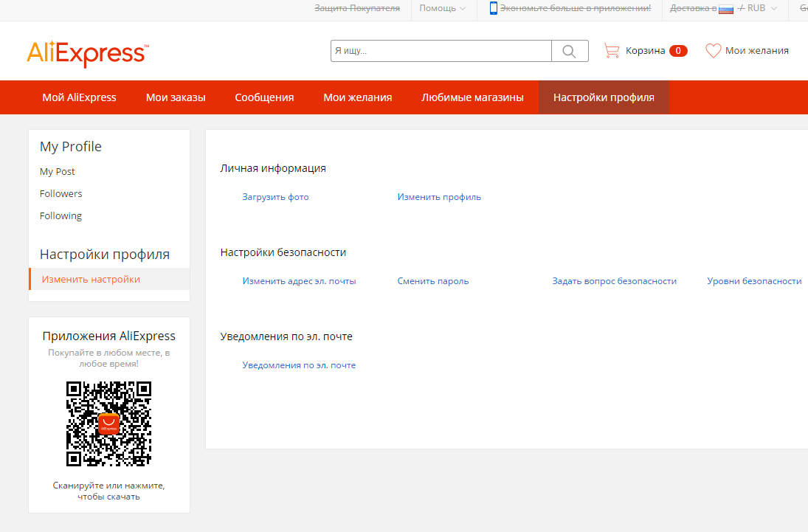Select the Настройки профиля tab

[x=604, y=97]
